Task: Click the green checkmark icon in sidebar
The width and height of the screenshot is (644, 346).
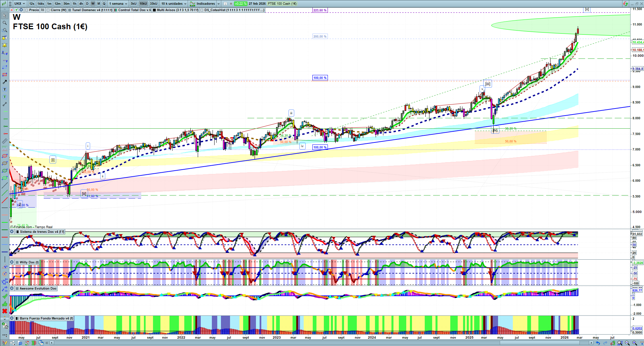Action: (x=5, y=296)
